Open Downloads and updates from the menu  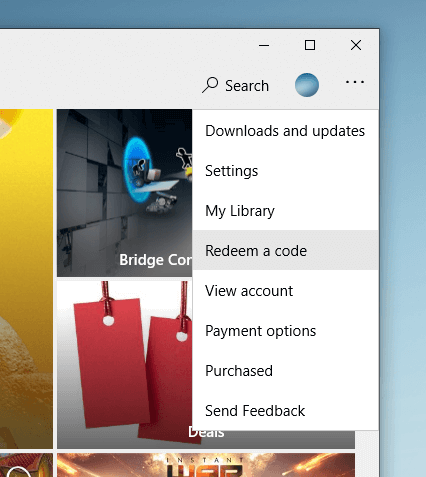tap(285, 131)
